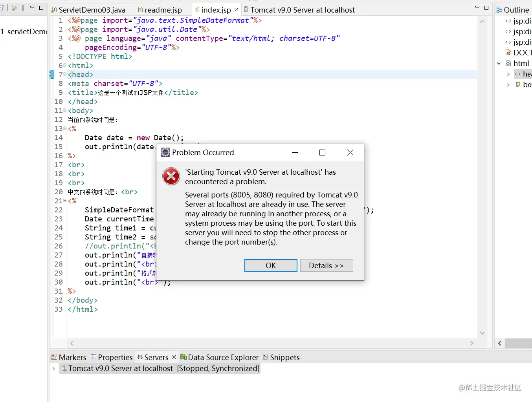The height and width of the screenshot is (402, 532).
Task: Expand the bo node in the Outline
Action: click(508, 84)
